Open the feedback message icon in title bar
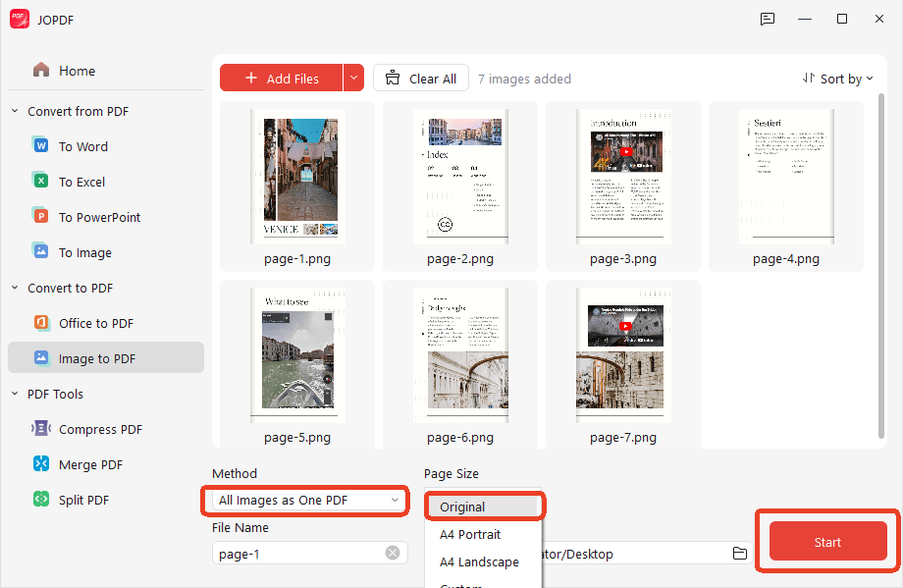Screen dimensions: 903x588 [x=768, y=19]
